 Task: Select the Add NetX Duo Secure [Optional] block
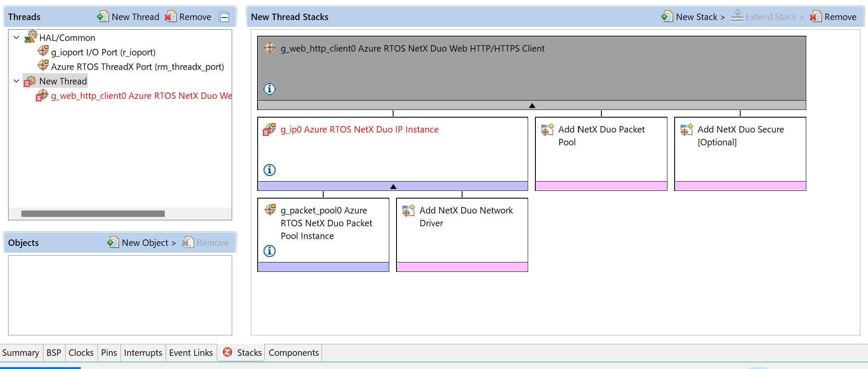(x=740, y=154)
